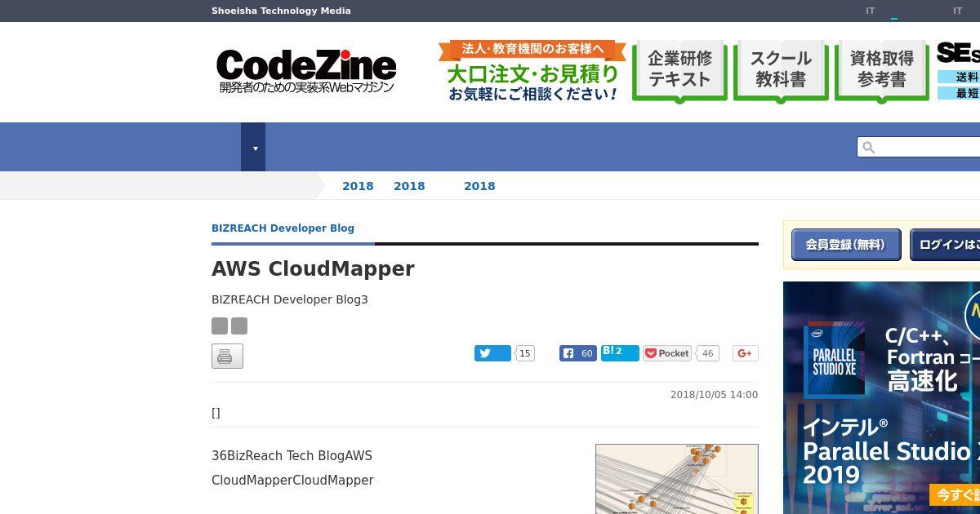Open the BIZREACH Developer Blog series link
980x514 pixels.
[283, 228]
